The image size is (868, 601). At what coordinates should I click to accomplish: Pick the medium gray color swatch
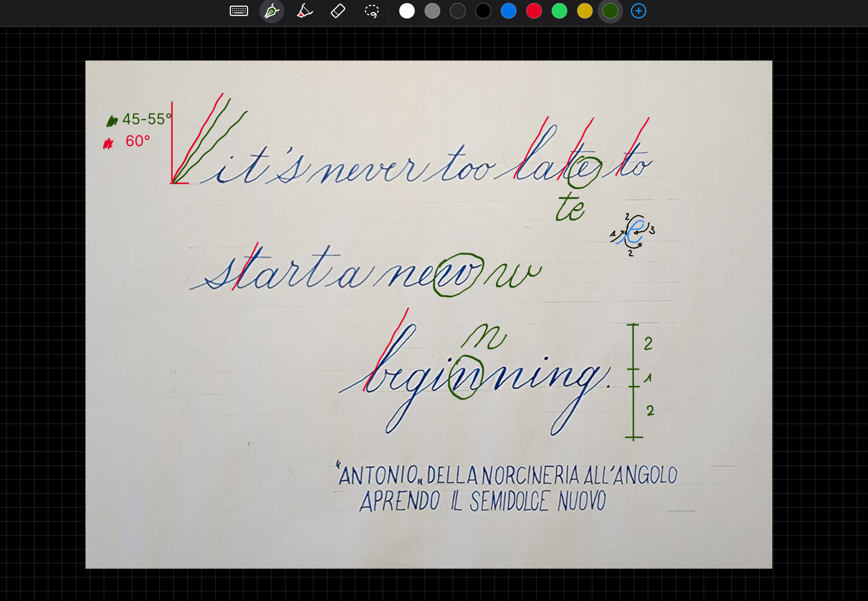click(x=432, y=11)
